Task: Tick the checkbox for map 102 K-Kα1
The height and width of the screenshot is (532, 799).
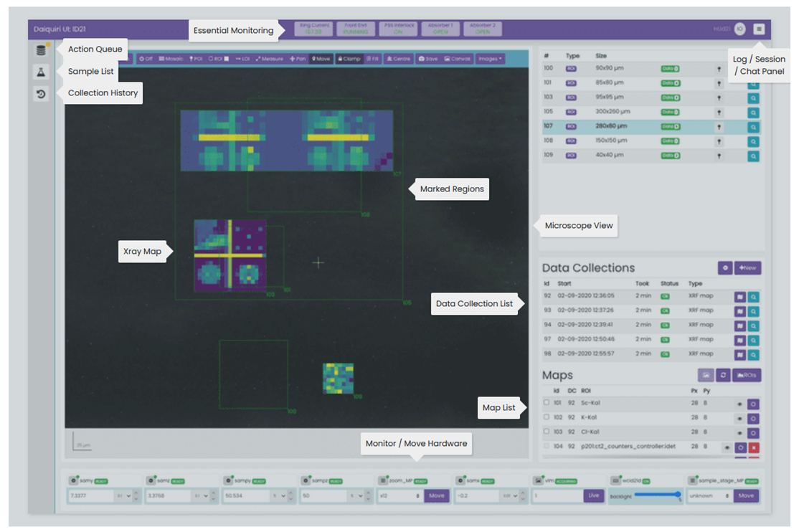Action: (x=547, y=417)
